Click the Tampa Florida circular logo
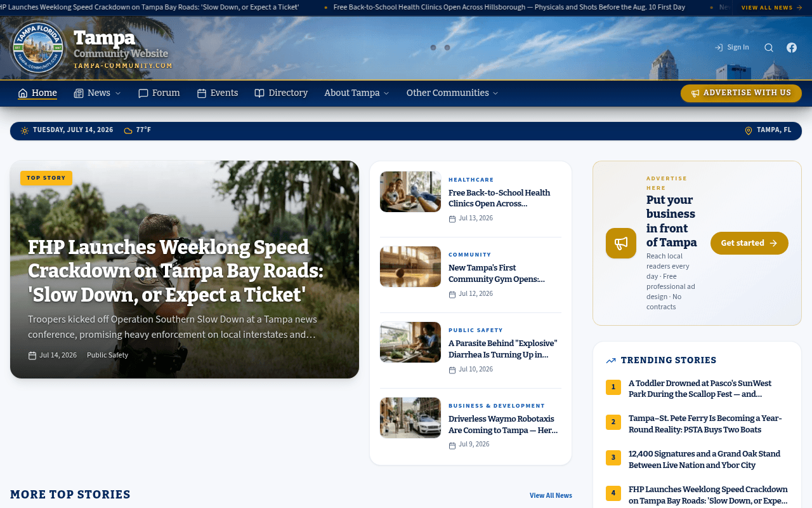 (x=38, y=48)
